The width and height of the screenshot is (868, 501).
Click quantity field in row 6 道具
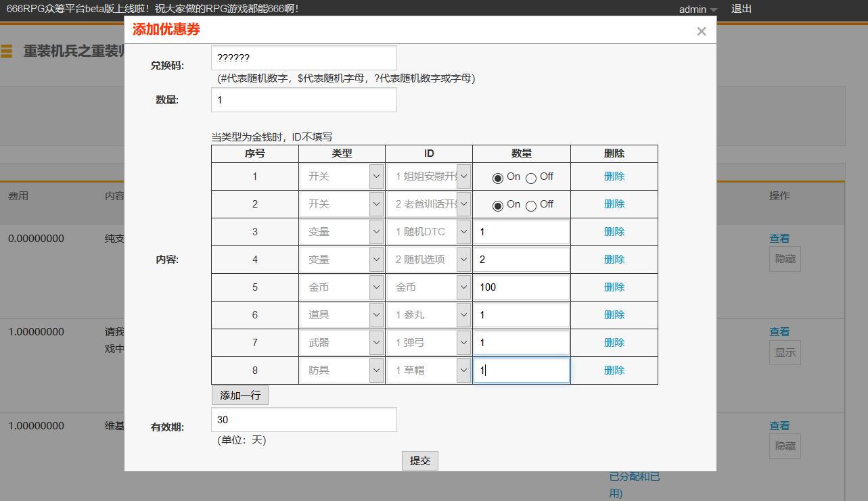521,315
